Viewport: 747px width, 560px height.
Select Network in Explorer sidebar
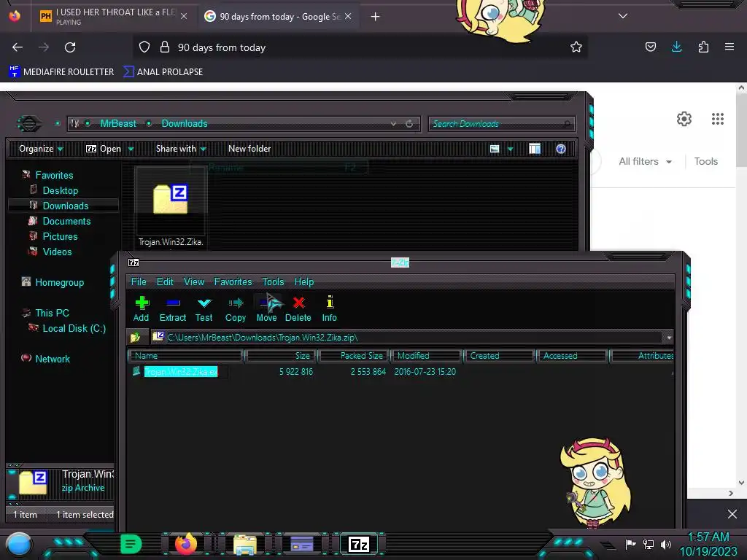[53, 359]
